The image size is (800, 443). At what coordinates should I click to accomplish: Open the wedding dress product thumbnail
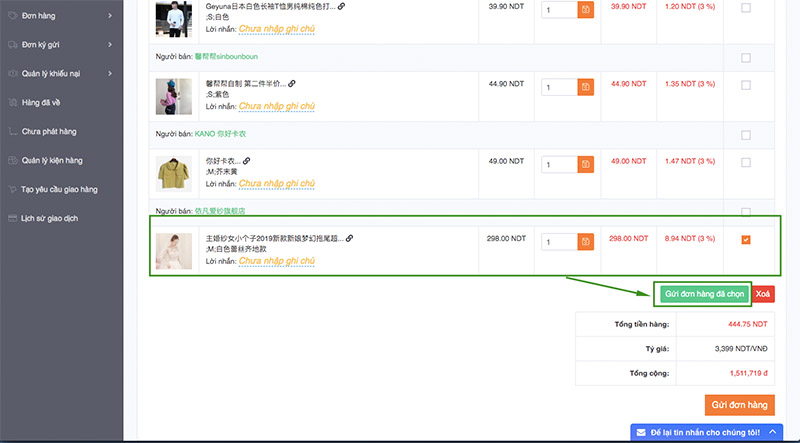coord(173,251)
